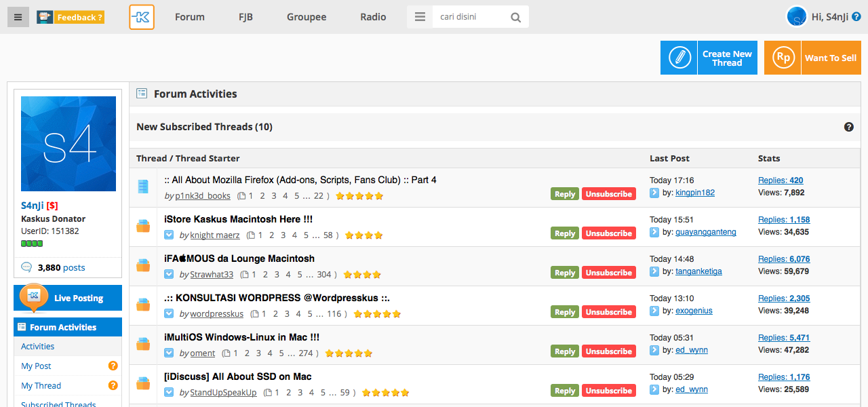This screenshot has width=868, height=407.
Task: Open help icon beside New Subscribed Threads
Action: (x=848, y=127)
